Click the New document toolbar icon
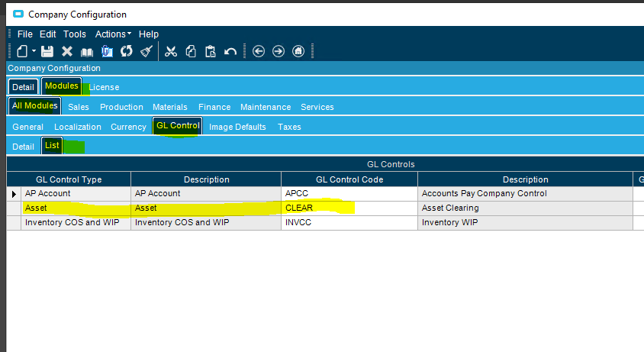Viewport: 644px width, 352px height. (x=22, y=51)
